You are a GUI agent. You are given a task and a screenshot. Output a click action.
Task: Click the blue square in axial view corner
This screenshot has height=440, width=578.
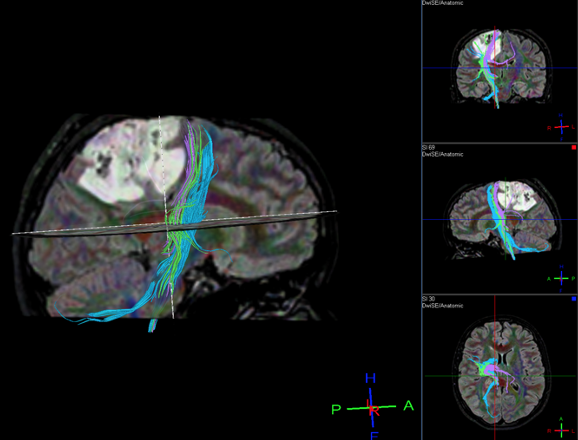tap(574, 299)
